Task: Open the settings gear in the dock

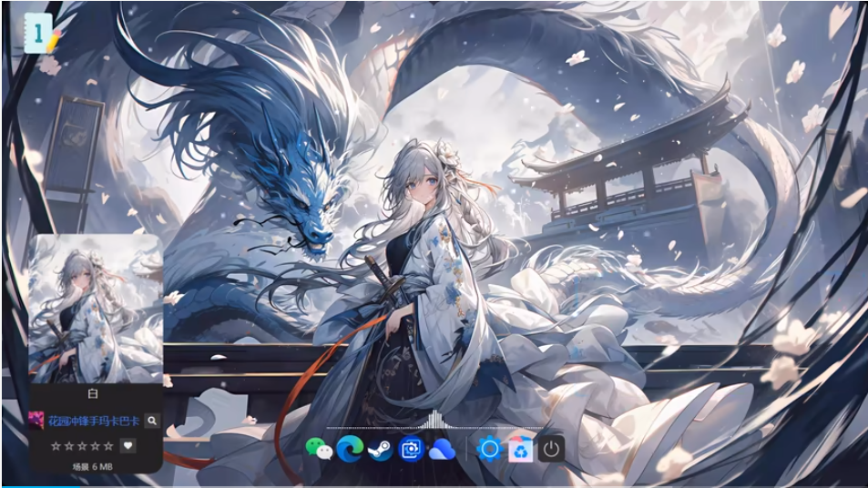Action: click(x=489, y=449)
